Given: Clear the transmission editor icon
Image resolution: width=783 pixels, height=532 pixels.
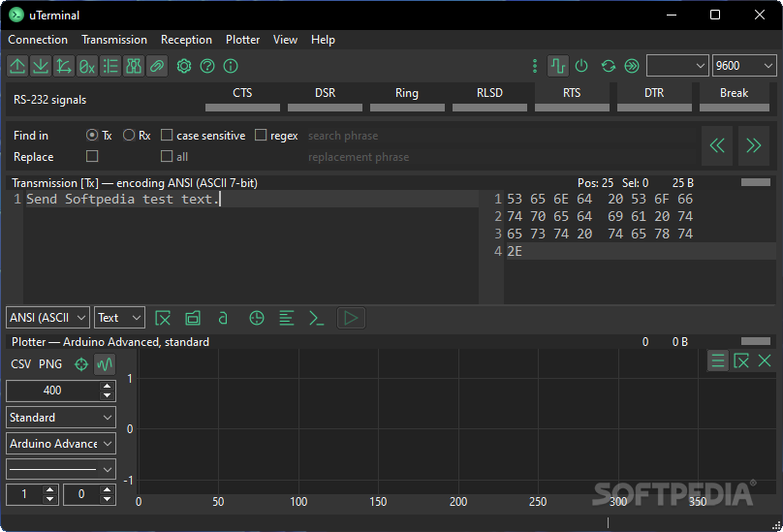Looking at the screenshot, I should tap(163, 318).
